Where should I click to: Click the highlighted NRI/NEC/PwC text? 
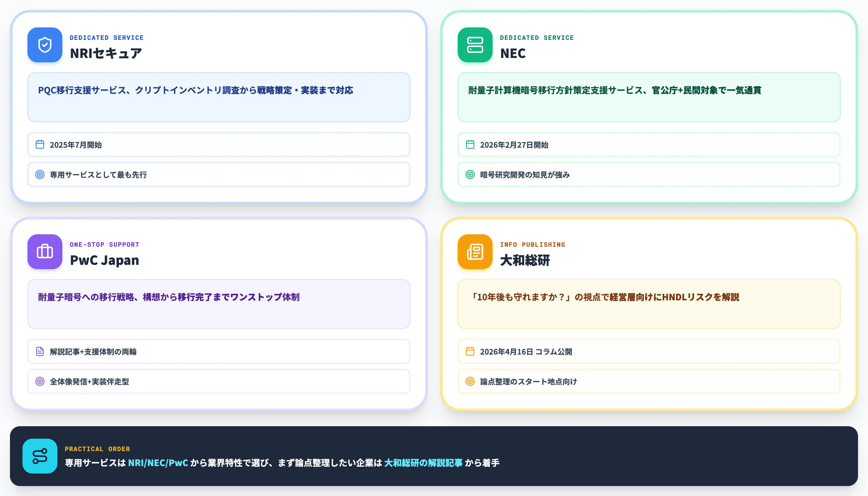158,463
